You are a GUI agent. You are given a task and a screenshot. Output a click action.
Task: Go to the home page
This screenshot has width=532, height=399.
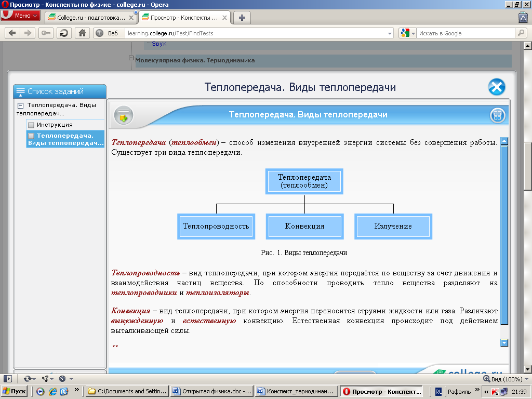pyautogui.click(x=82, y=33)
